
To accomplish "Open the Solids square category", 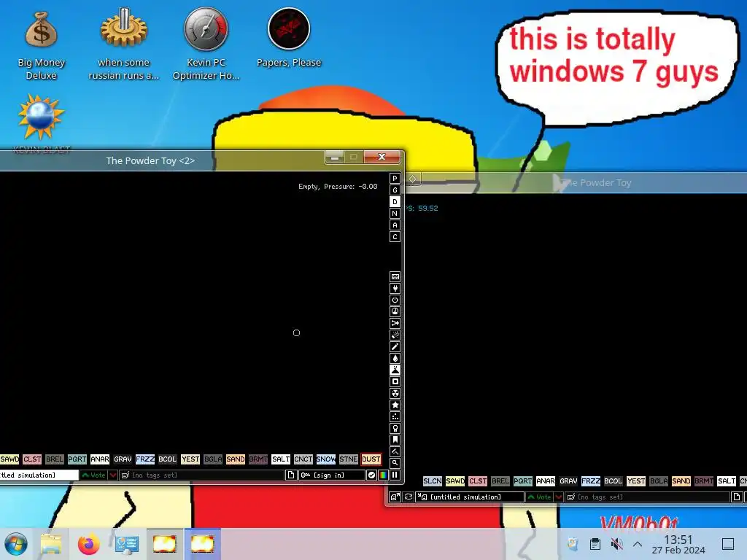I will click(395, 381).
